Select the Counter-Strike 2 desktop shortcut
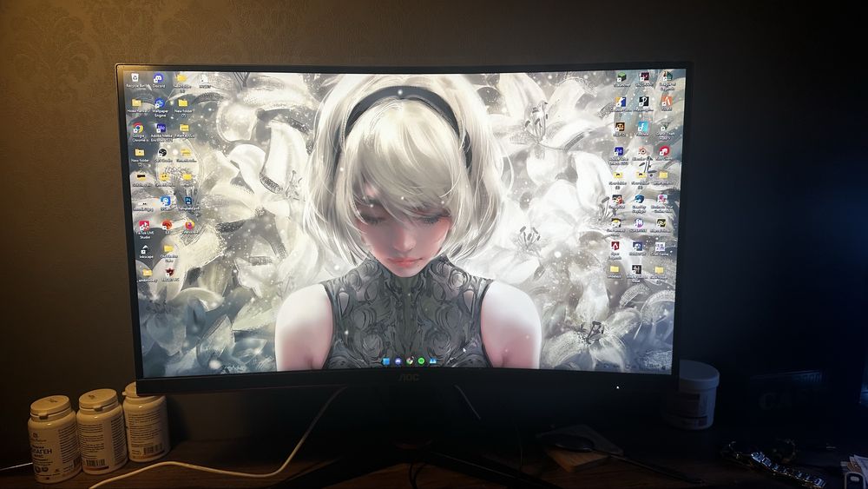This screenshot has width=868, height=489. point(621,105)
